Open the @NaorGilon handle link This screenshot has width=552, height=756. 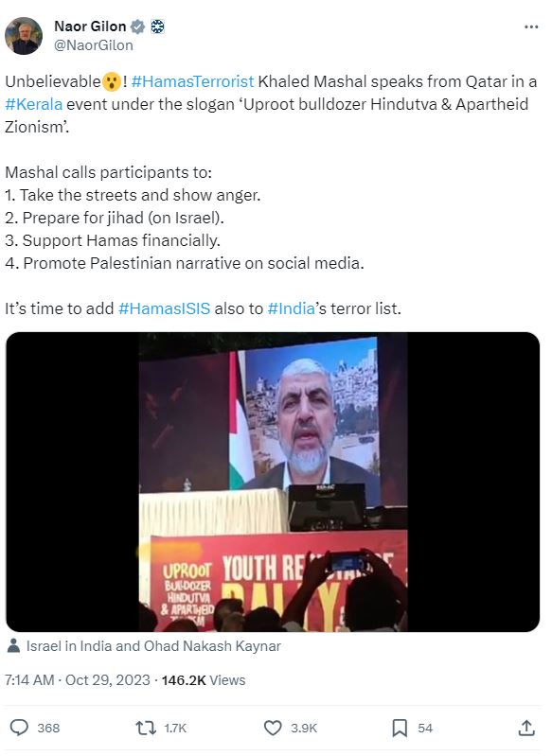tap(94, 45)
